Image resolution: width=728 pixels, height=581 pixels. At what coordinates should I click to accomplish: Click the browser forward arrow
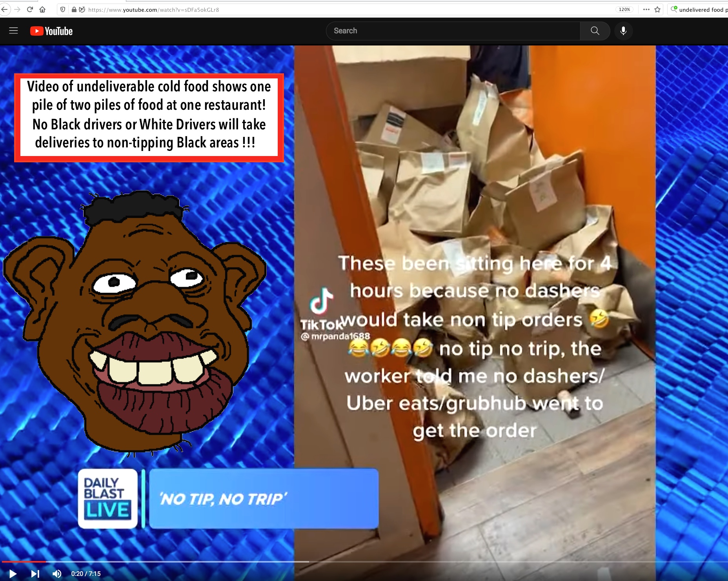pos(17,9)
